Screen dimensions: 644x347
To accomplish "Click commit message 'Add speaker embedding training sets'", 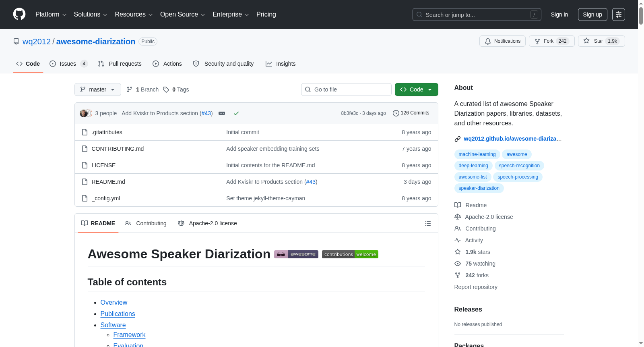I will coord(273,149).
